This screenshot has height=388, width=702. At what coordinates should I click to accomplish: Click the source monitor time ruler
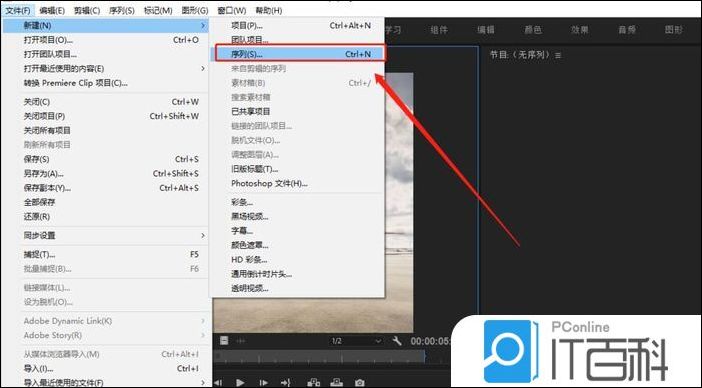(x=320, y=357)
